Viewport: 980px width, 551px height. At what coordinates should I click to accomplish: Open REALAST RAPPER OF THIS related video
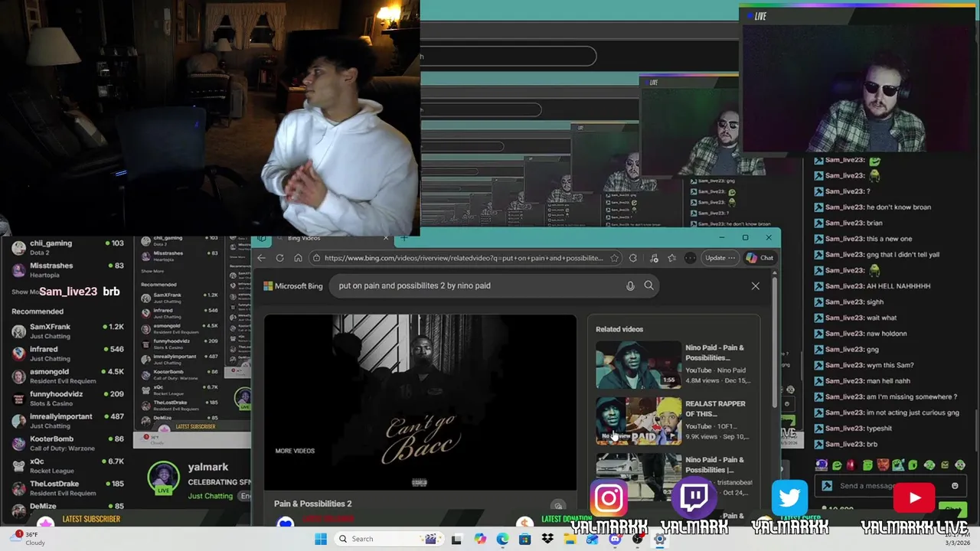click(674, 419)
